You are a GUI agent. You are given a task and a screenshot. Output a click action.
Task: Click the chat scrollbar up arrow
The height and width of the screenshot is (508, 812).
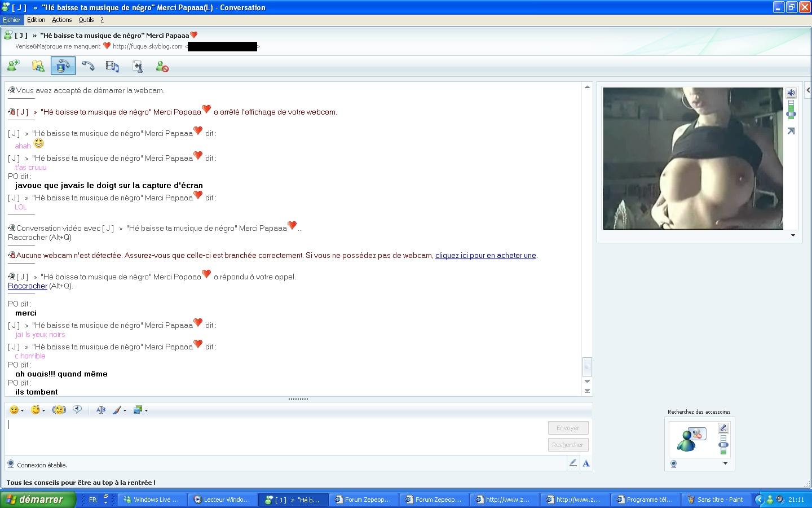[x=587, y=87]
